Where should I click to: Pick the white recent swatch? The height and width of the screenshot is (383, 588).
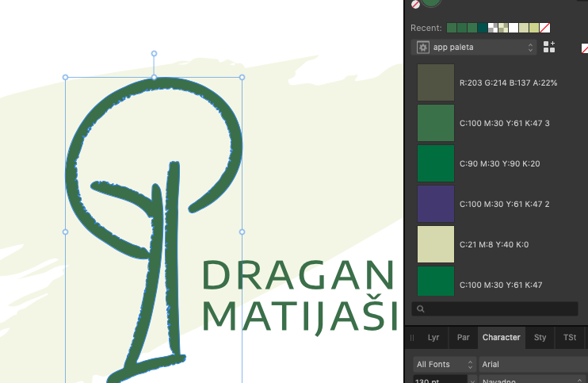514,28
